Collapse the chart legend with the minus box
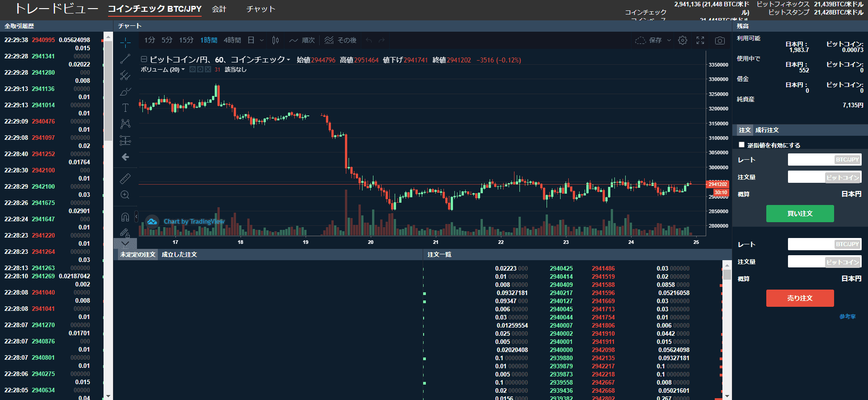Image resolution: width=868 pixels, height=400 pixels. [144, 59]
